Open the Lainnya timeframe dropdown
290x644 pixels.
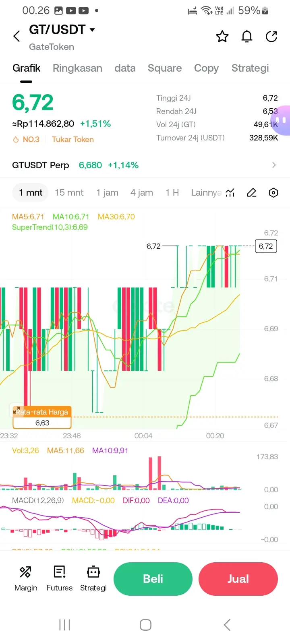pos(206,193)
